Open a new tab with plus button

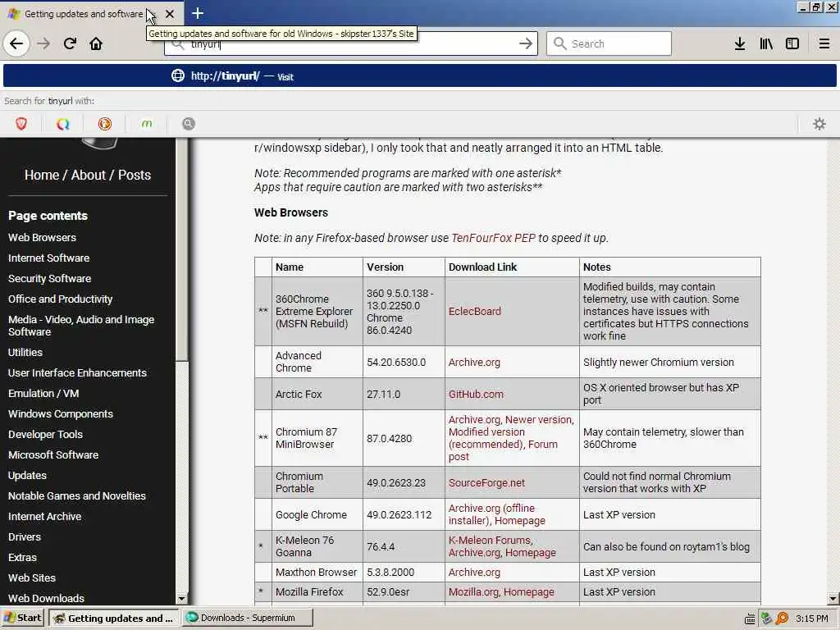tap(197, 13)
